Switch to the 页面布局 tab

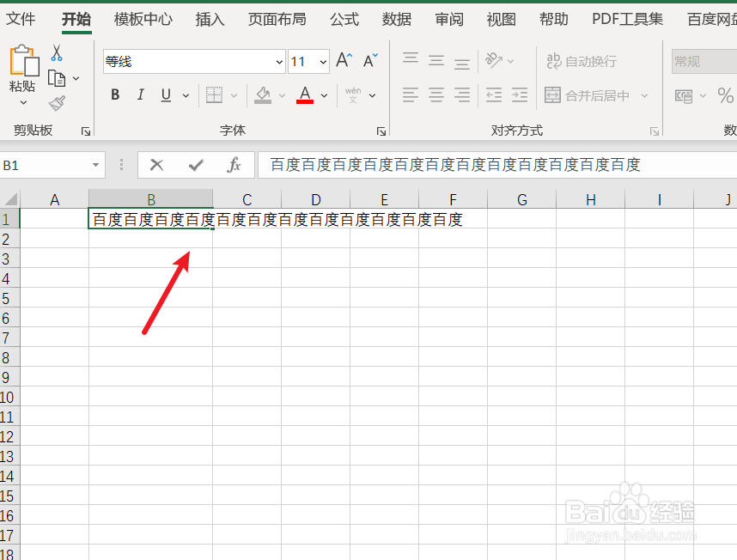coord(277,19)
